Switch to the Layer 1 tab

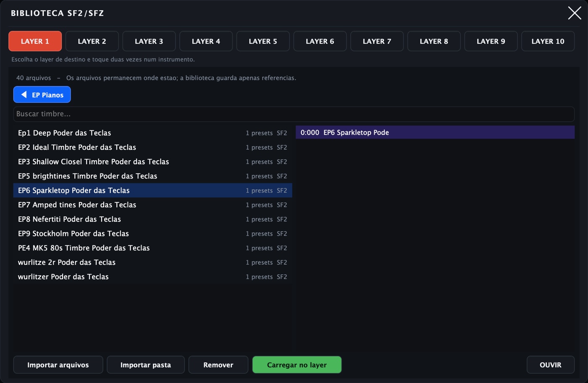(x=35, y=41)
